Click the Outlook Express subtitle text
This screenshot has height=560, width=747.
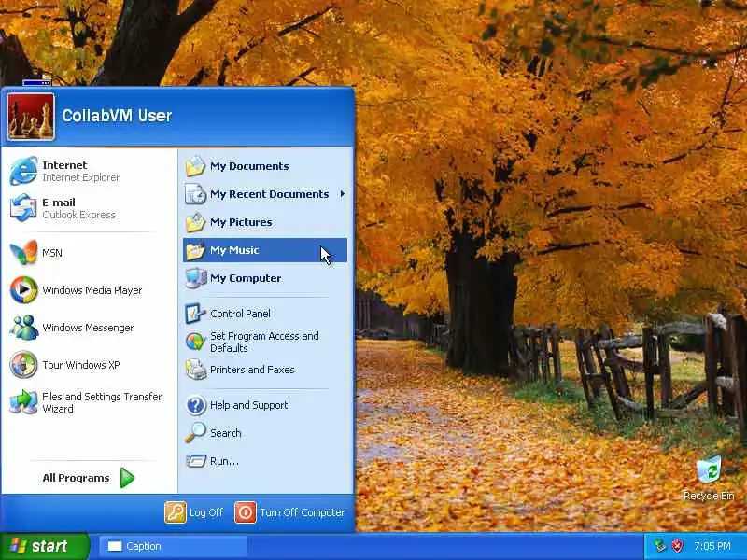point(78,215)
